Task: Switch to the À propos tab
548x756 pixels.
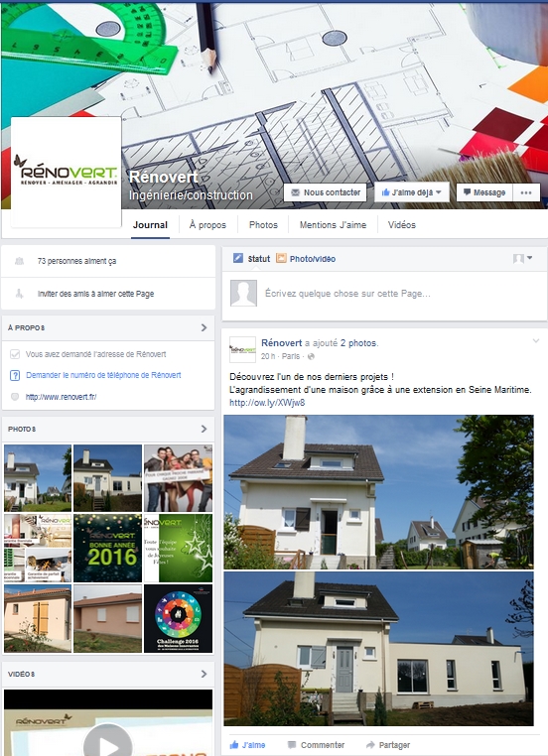Action: pyautogui.click(x=207, y=224)
